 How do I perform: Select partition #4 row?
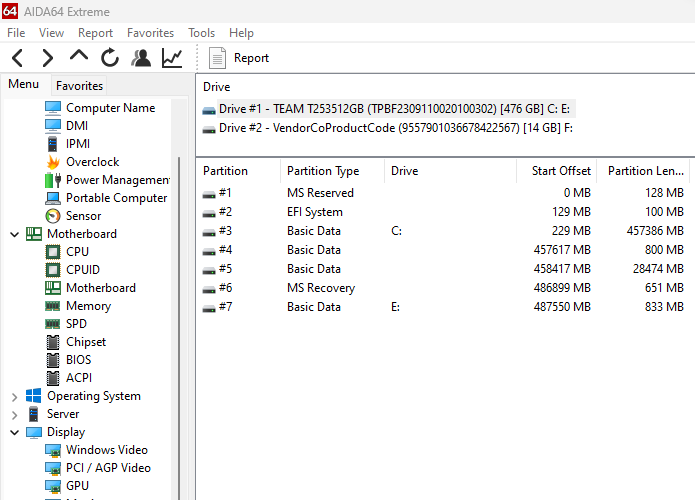pyautogui.click(x=443, y=250)
